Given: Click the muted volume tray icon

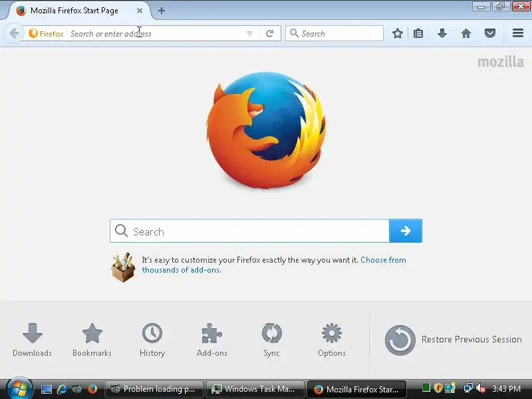Looking at the screenshot, I should (x=481, y=388).
